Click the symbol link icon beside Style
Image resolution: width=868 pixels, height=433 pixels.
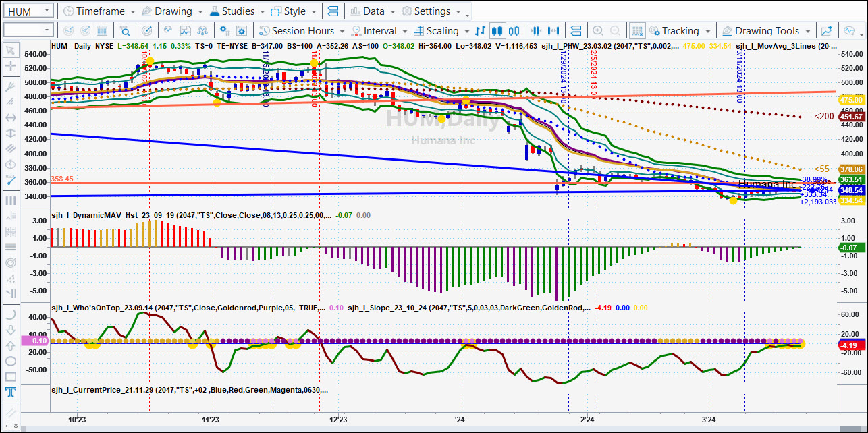333,11
